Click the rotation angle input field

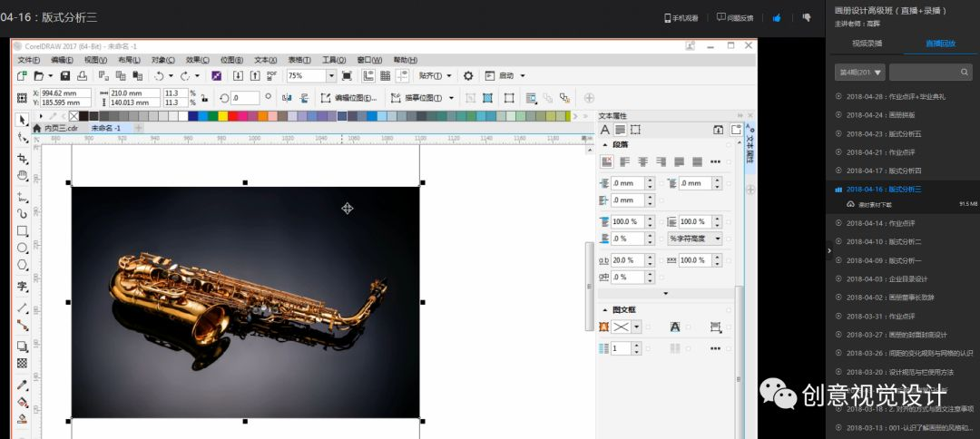coord(245,98)
